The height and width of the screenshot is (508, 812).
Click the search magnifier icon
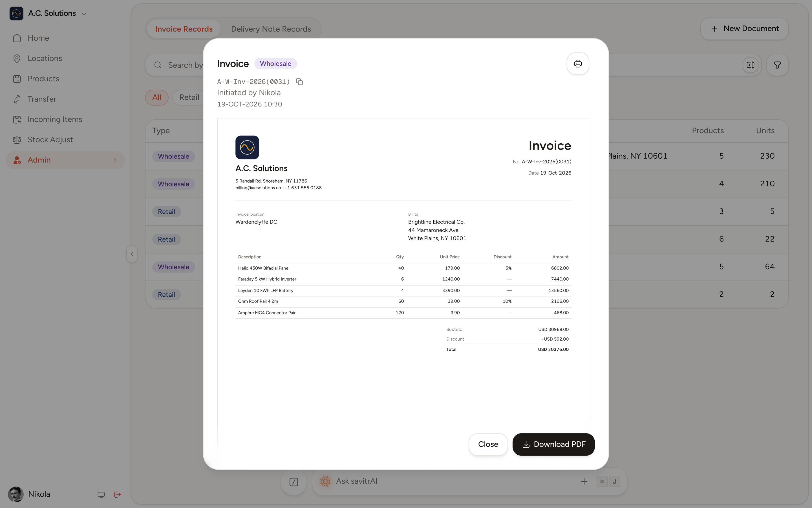pos(158,65)
